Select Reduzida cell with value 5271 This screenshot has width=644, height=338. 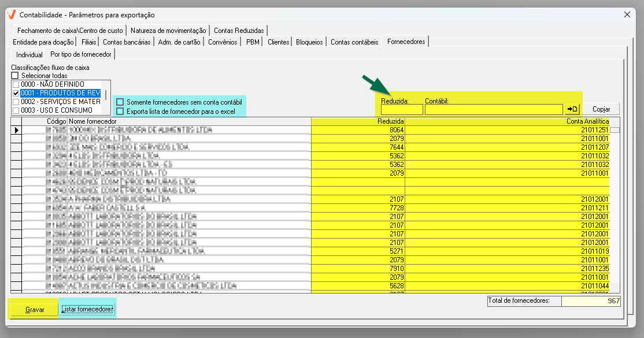point(358,251)
